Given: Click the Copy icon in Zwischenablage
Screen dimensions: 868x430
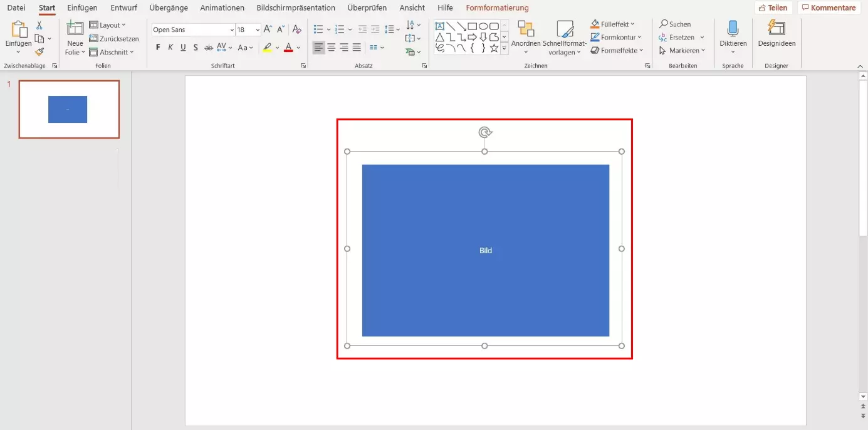Looking at the screenshot, I should [x=39, y=39].
